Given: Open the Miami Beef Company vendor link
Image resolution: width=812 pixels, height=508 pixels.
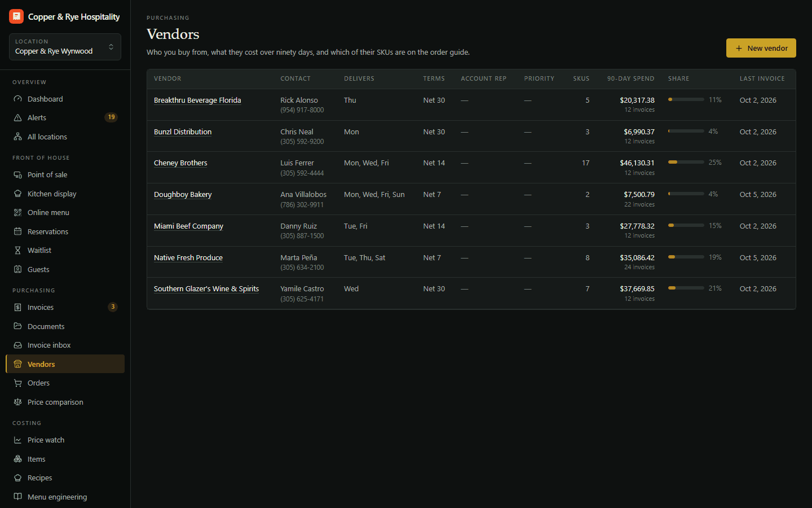Looking at the screenshot, I should pos(188,226).
